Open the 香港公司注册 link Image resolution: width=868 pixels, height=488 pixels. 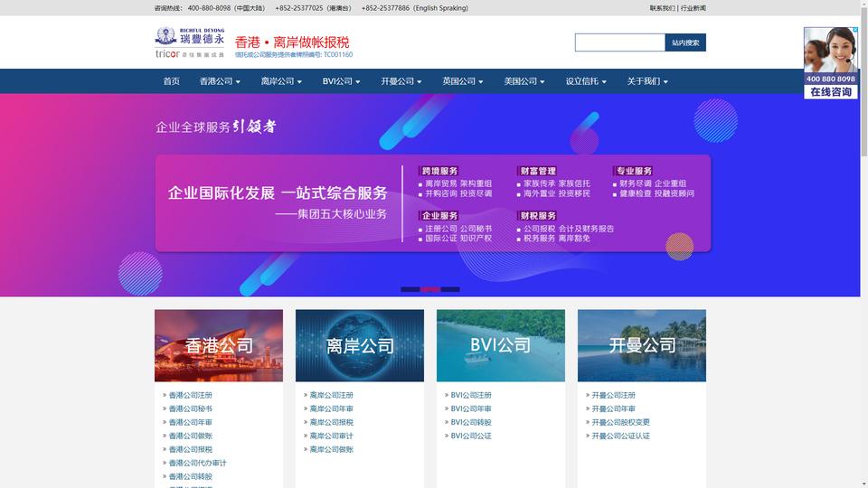pos(191,395)
